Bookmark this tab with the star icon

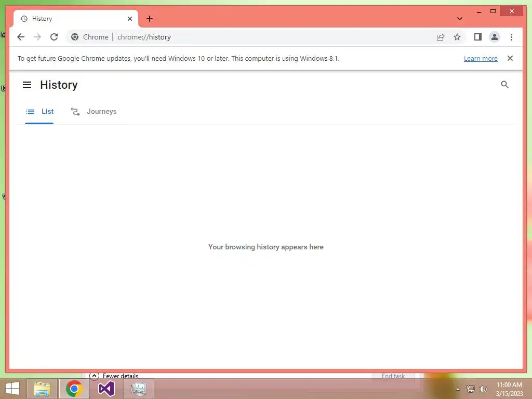coord(457,37)
